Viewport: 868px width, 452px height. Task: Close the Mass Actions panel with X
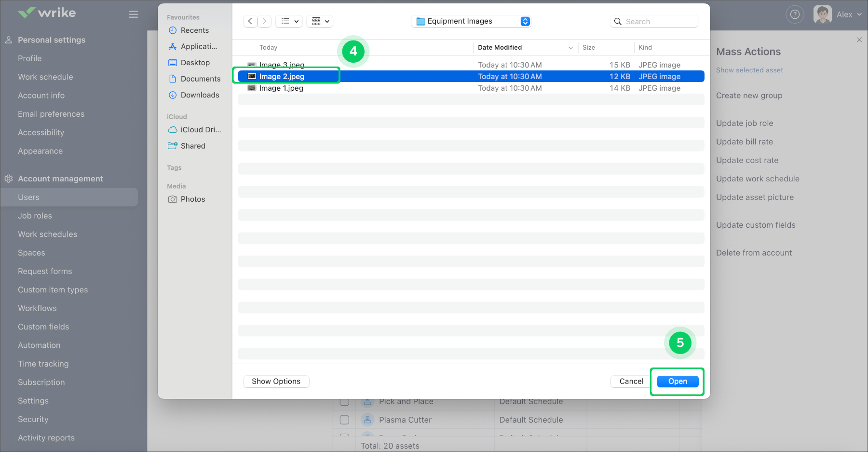(859, 40)
